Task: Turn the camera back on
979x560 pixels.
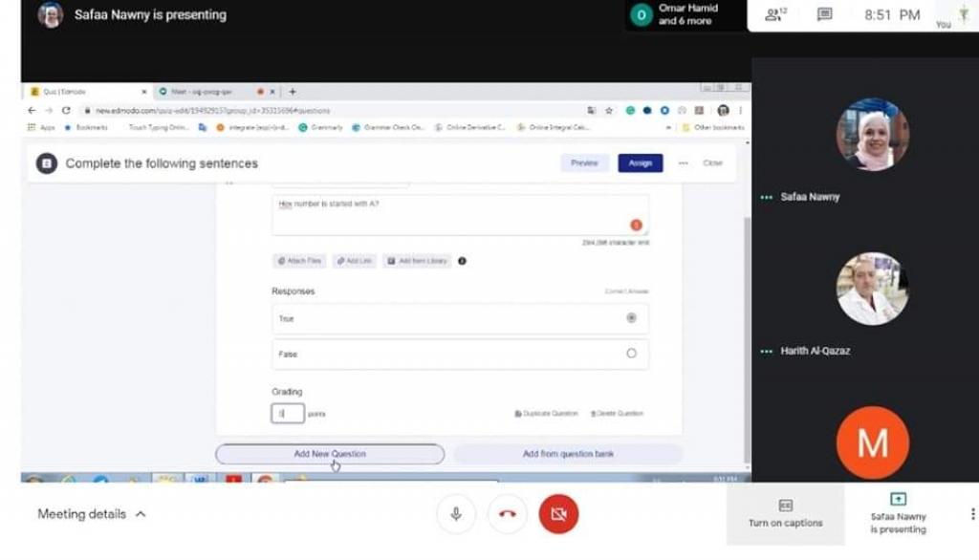Action: tap(558, 514)
